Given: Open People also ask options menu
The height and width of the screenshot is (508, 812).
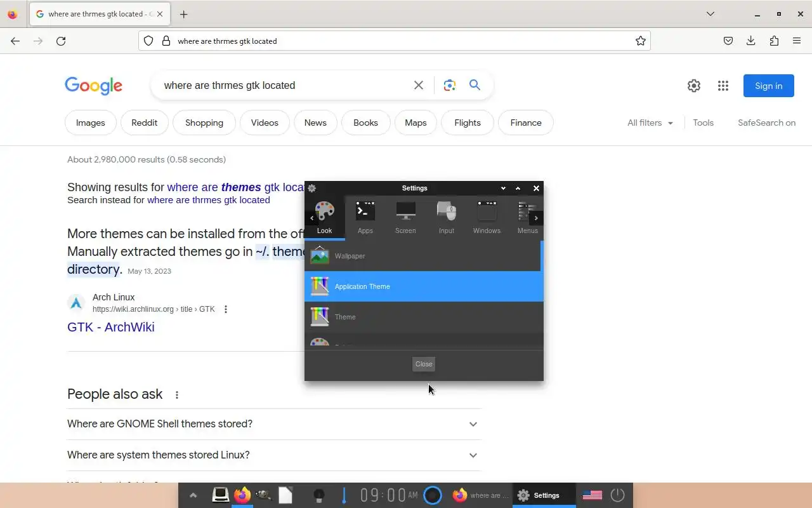Looking at the screenshot, I should click(x=177, y=394).
